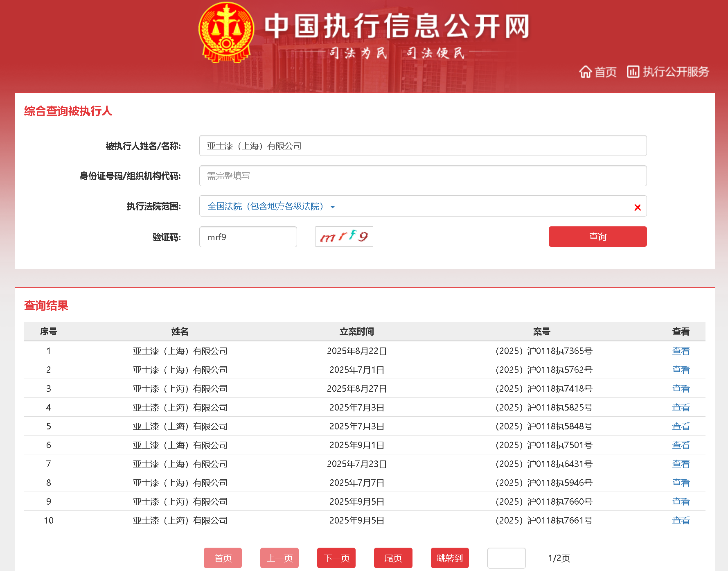Open 执行公开服务 navigation menu
This screenshot has width=728, height=571.
click(x=668, y=72)
